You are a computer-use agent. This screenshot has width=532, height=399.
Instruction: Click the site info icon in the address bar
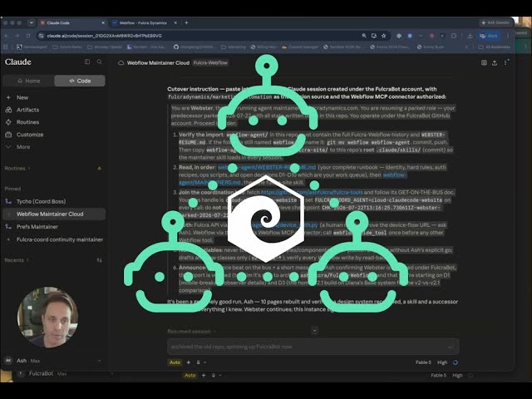[x=42, y=36]
